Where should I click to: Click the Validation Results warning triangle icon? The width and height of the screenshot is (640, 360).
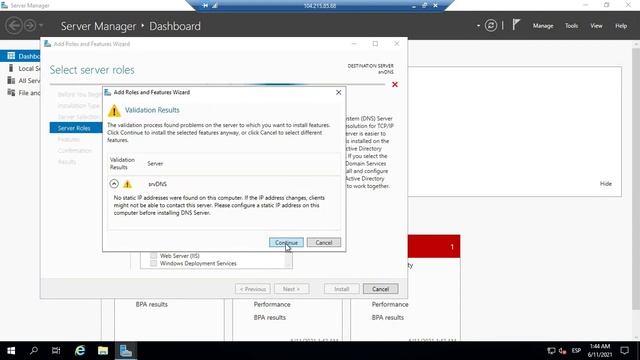pyautogui.click(x=114, y=110)
